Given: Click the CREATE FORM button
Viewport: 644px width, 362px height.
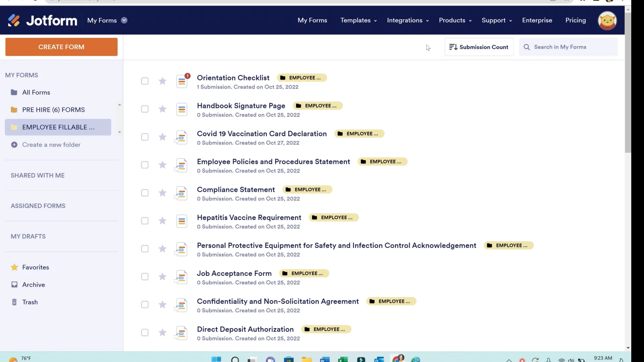Looking at the screenshot, I should (x=61, y=47).
